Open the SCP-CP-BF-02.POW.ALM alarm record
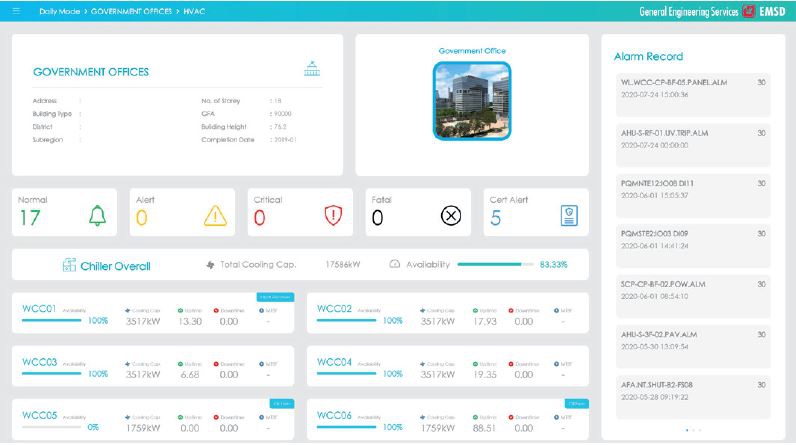The width and height of the screenshot is (796, 445). (693, 296)
